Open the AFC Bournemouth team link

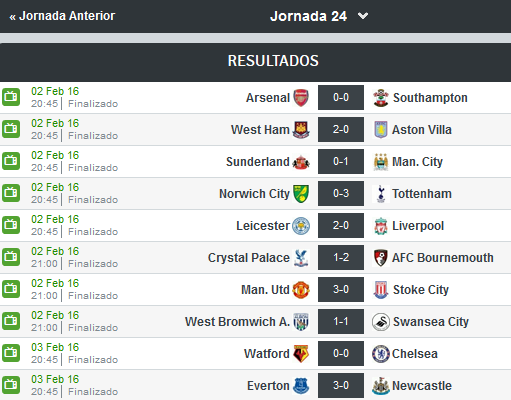(443, 258)
